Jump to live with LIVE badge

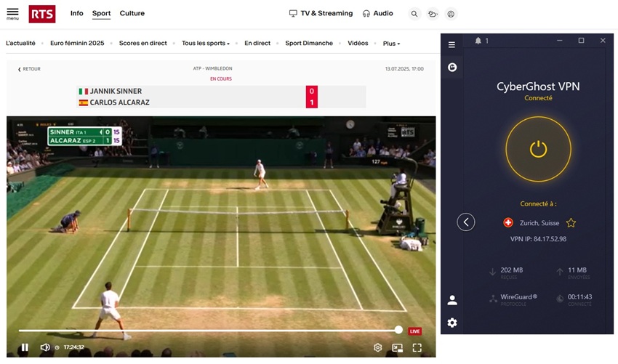pos(414,331)
